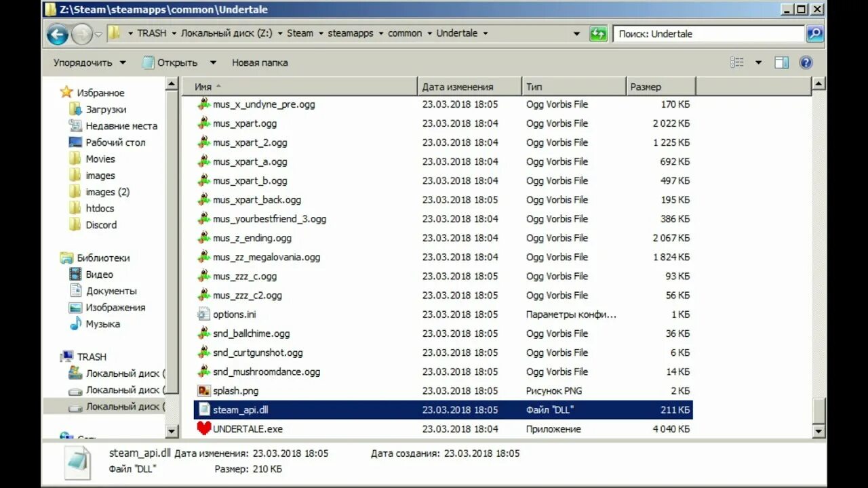Click the Видео library icon
868x488 pixels.
(75, 274)
